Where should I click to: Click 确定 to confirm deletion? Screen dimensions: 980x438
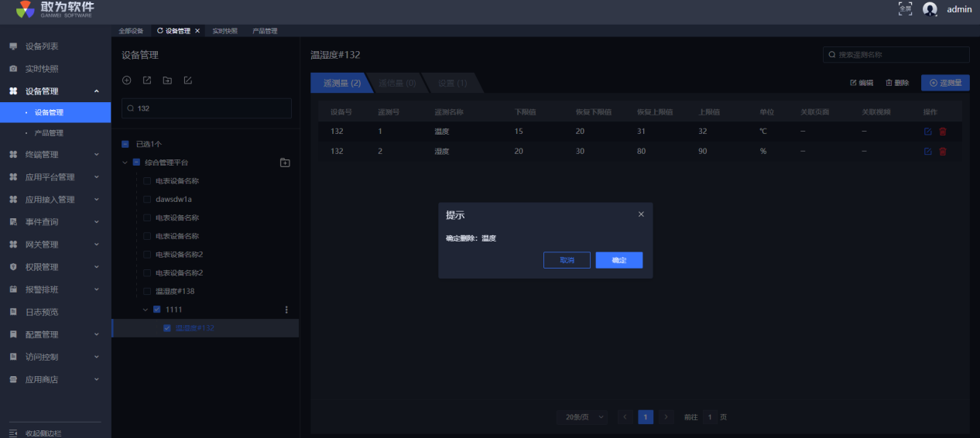click(x=619, y=260)
